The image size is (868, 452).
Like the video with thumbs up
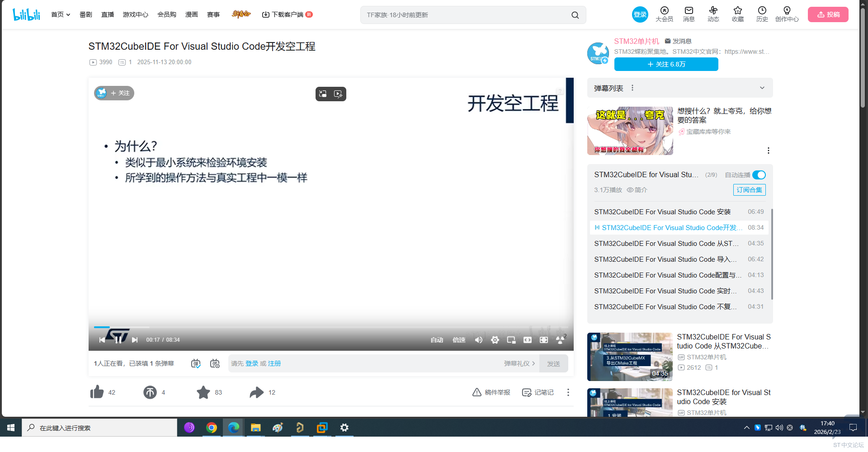(97, 392)
